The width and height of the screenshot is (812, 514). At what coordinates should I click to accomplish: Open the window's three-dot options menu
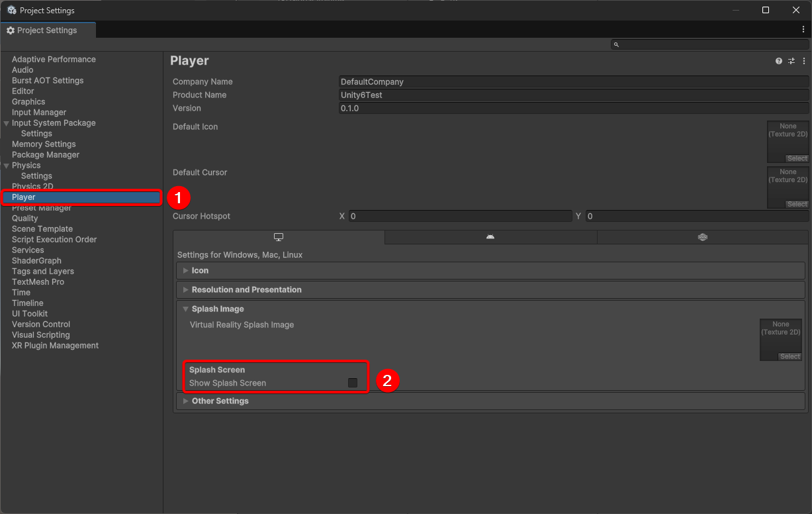click(x=803, y=30)
